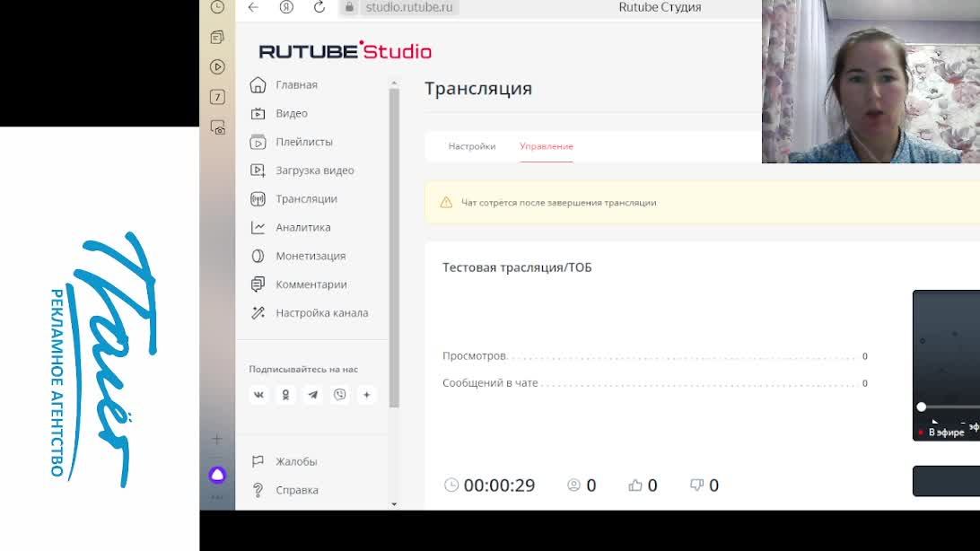Screen dimensions: 980x551
Task: Go to Плейлисты in sidebar
Action: [304, 142]
